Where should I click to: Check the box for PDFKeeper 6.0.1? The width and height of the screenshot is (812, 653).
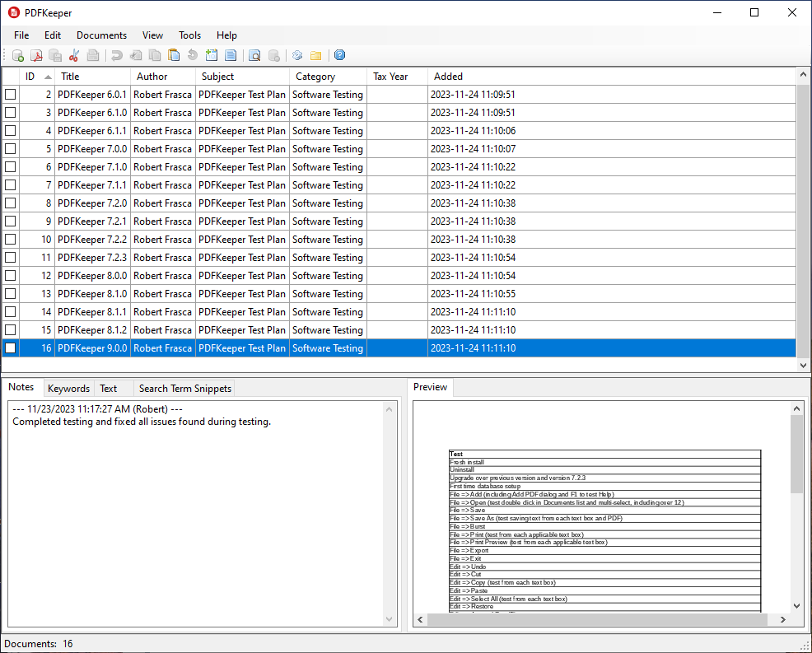click(11, 94)
